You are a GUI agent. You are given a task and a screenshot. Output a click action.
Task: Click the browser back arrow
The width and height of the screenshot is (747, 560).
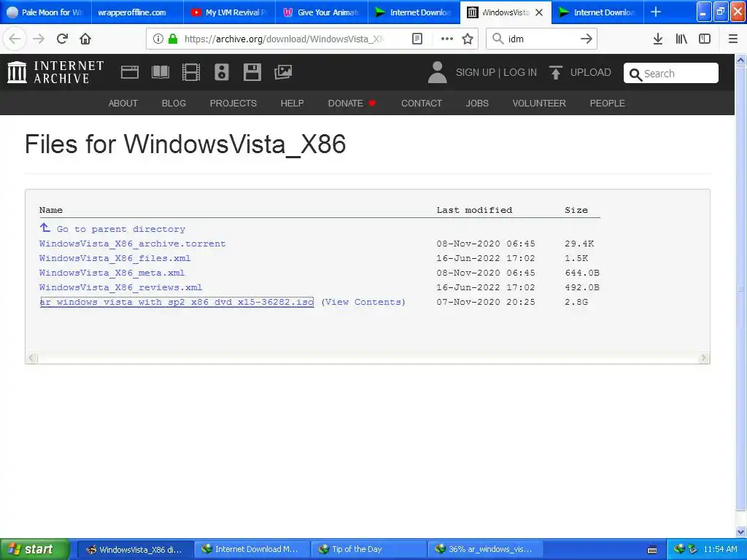point(15,39)
